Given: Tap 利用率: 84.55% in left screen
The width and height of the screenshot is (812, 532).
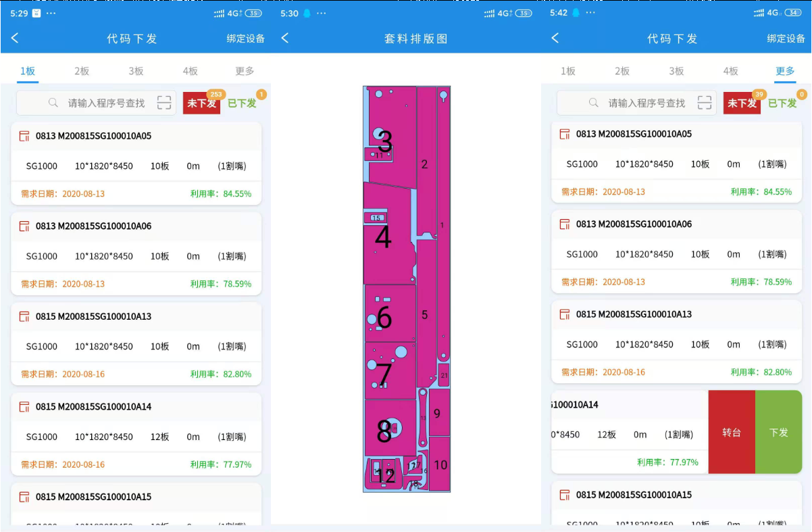Looking at the screenshot, I should pyautogui.click(x=221, y=194).
